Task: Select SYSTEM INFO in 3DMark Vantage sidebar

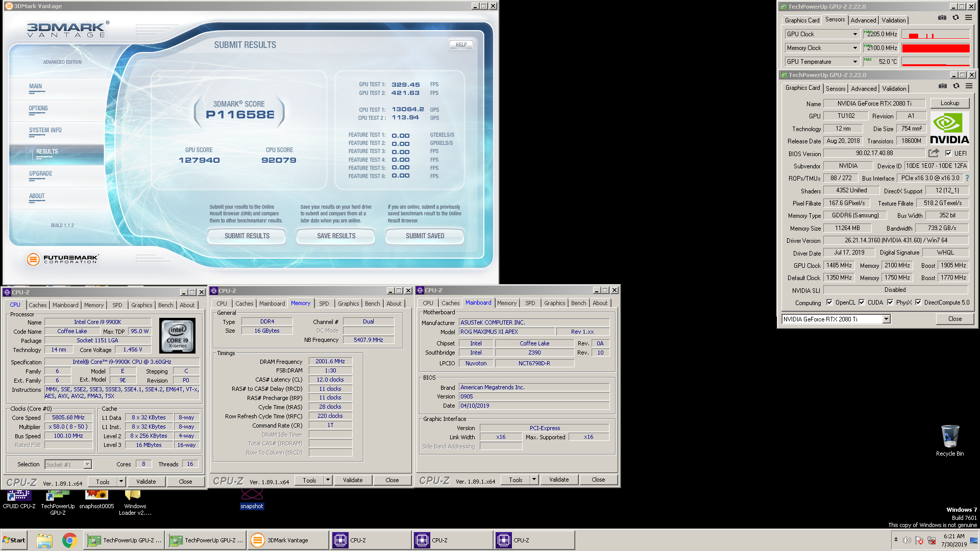Action: click(x=45, y=130)
